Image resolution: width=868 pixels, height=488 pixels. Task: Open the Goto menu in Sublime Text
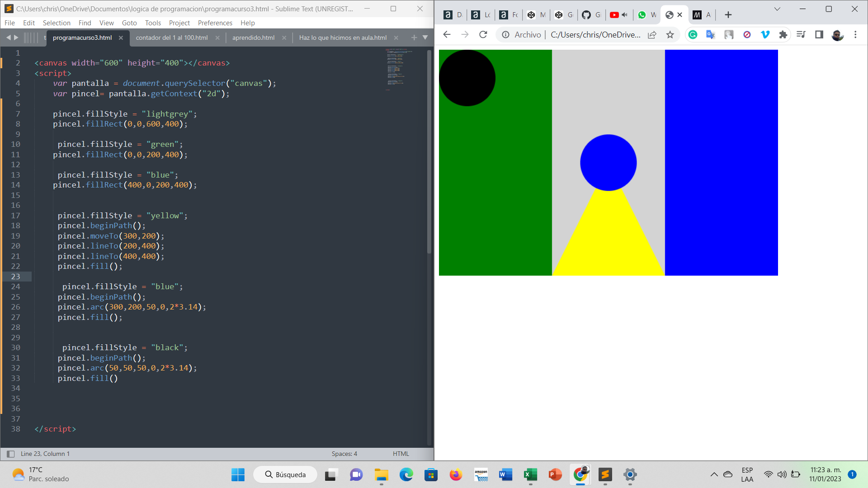click(x=129, y=23)
